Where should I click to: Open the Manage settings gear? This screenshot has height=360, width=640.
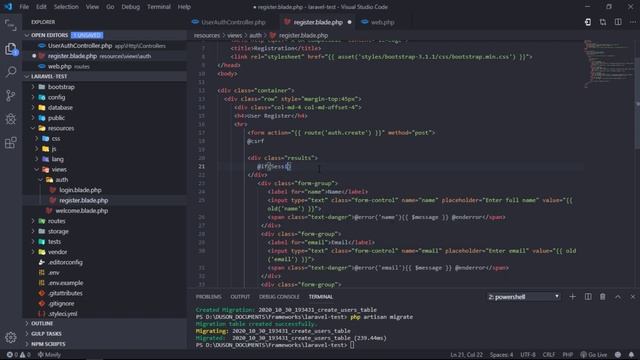(11, 337)
